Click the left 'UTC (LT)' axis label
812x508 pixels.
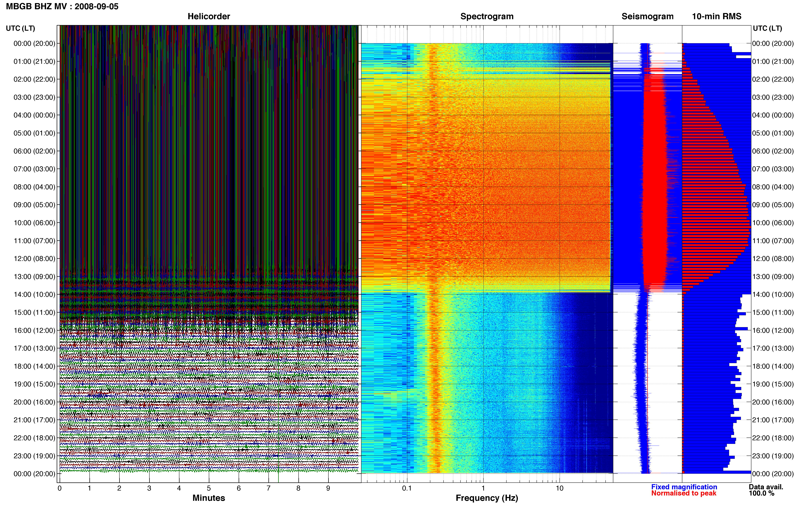(21, 28)
